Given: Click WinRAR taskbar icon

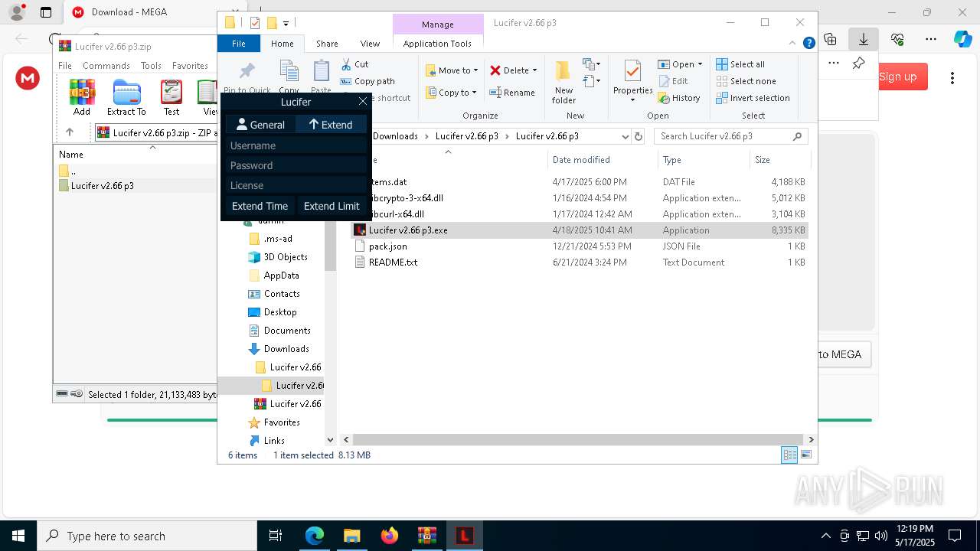Looking at the screenshot, I should 426,536.
